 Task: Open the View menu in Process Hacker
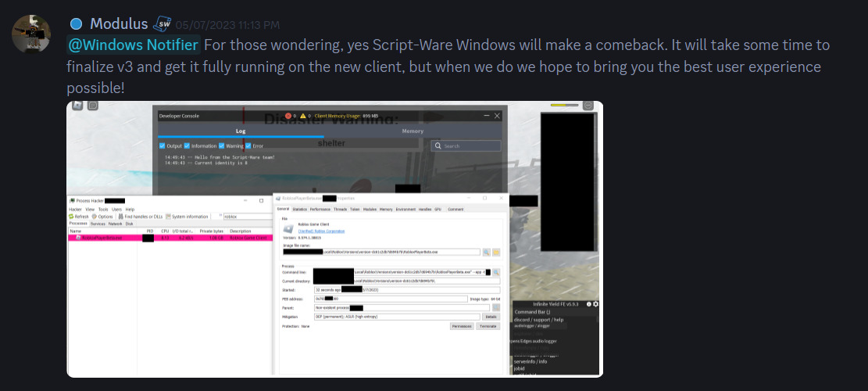(90, 210)
